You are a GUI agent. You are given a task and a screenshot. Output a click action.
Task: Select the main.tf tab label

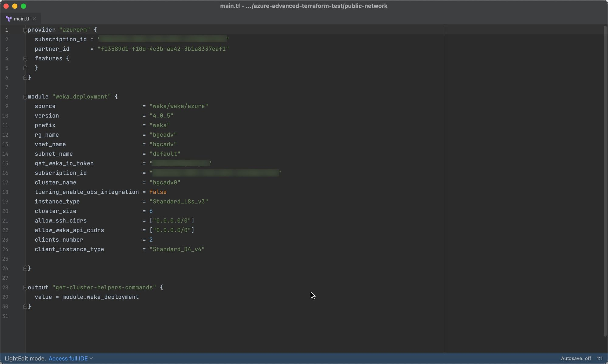pos(22,19)
